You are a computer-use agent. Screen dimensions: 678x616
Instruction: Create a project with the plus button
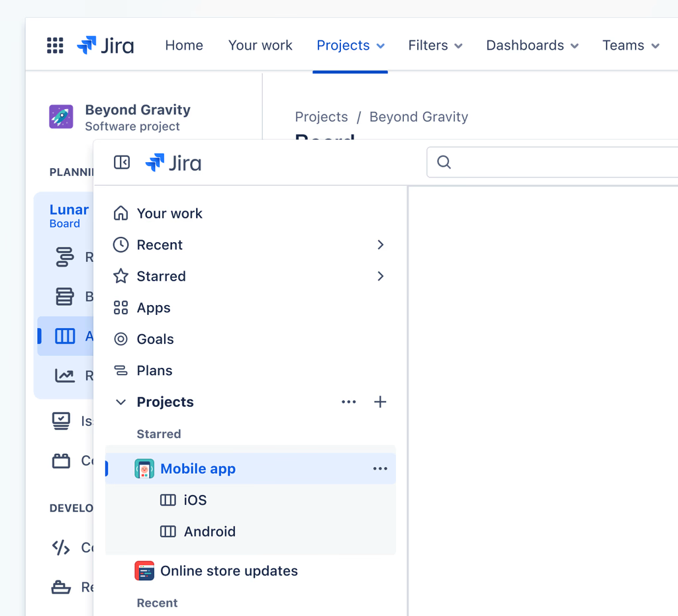coord(380,402)
